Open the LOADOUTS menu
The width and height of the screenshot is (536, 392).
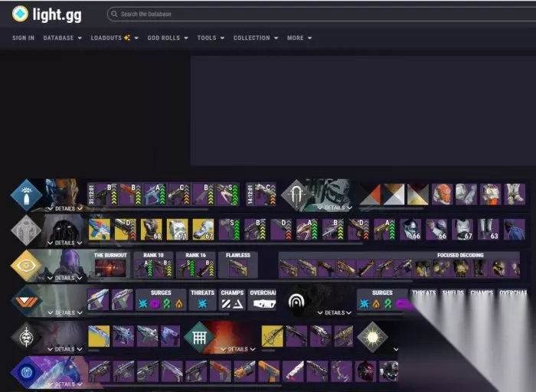tap(115, 38)
